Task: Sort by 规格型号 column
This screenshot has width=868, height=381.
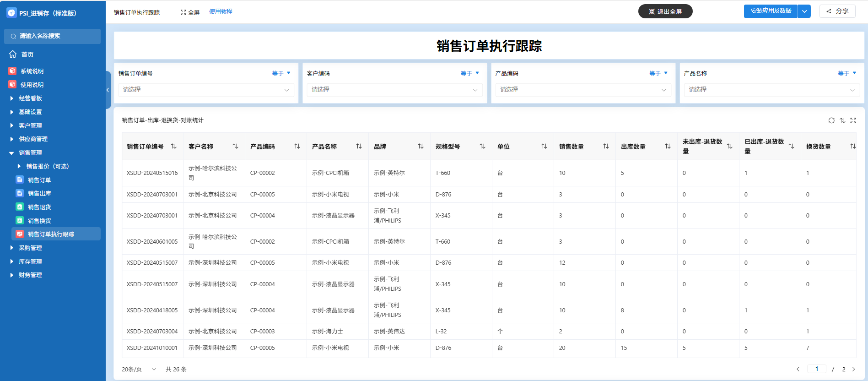Action: pos(482,146)
